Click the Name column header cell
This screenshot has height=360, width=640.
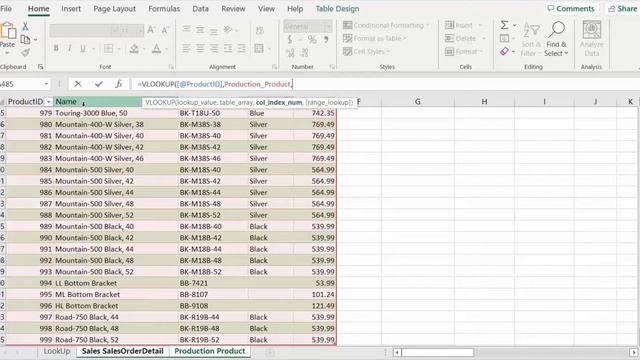point(98,102)
